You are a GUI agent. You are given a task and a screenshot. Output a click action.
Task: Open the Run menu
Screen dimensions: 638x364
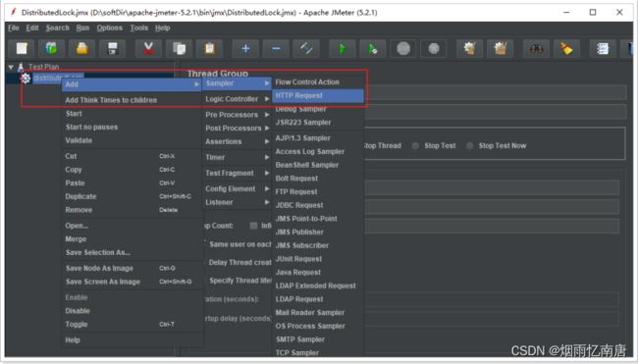pos(82,27)
